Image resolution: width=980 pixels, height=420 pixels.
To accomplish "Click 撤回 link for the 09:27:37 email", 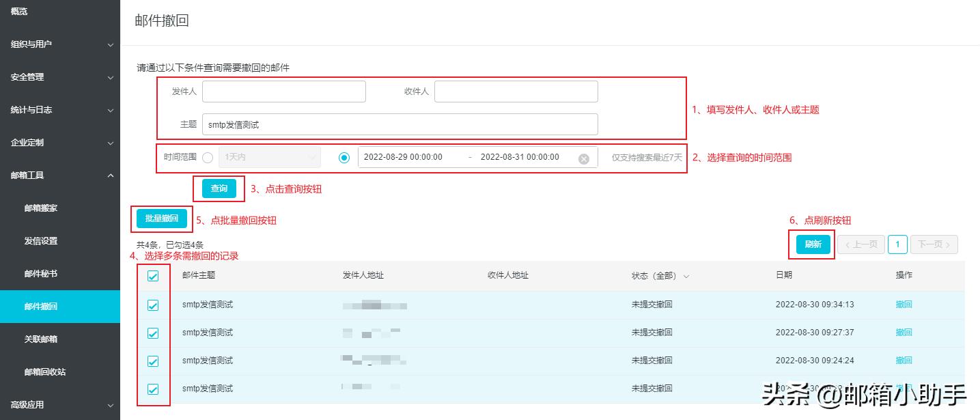I will pos(904,333).
